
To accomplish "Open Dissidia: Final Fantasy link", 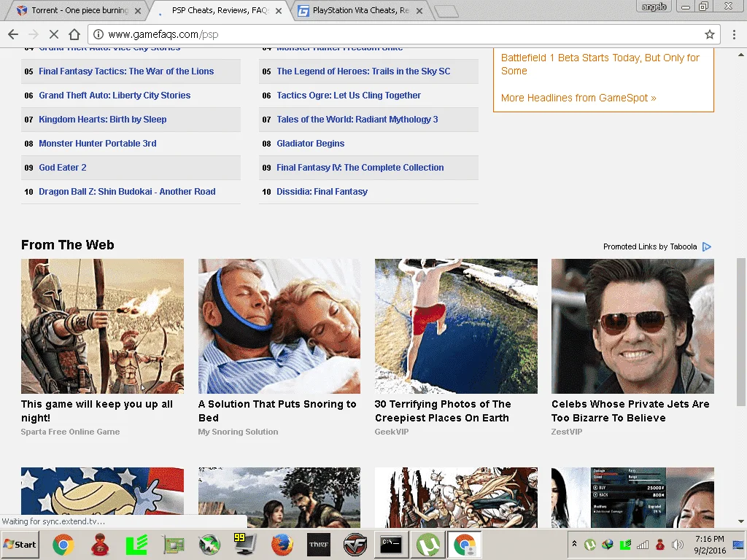I will tap(322, 192).
